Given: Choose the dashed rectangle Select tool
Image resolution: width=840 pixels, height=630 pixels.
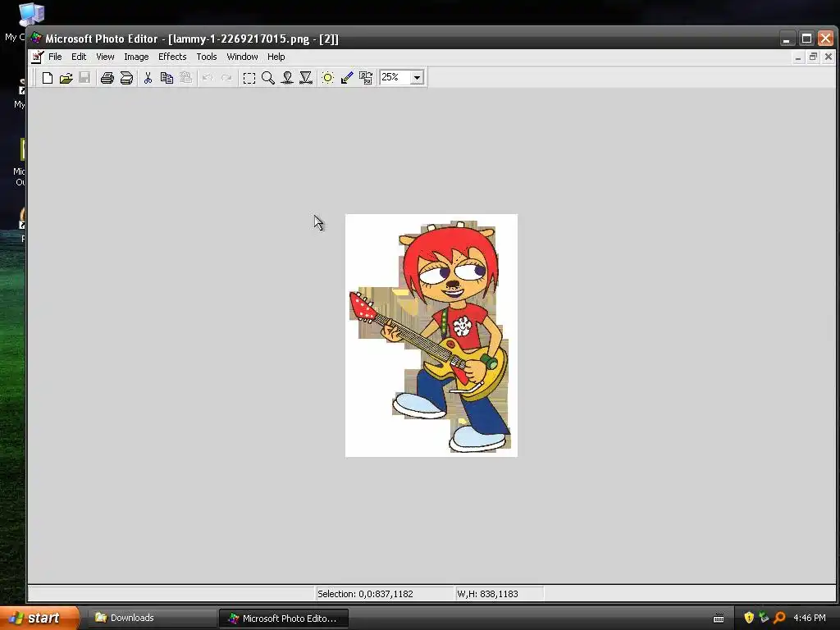Looking at the screenshot, I should click(249, 78).
